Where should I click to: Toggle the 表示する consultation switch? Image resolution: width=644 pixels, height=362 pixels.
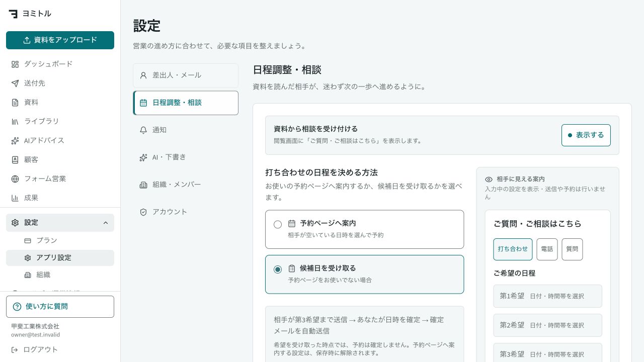point(586,135)
